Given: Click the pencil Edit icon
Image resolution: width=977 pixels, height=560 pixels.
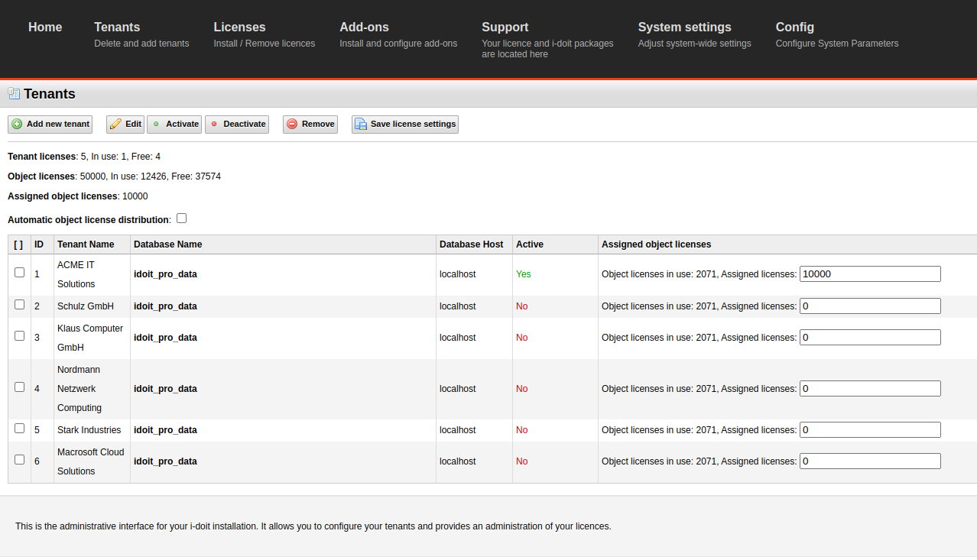Looking at the screenshot, I should pos(115,124).
